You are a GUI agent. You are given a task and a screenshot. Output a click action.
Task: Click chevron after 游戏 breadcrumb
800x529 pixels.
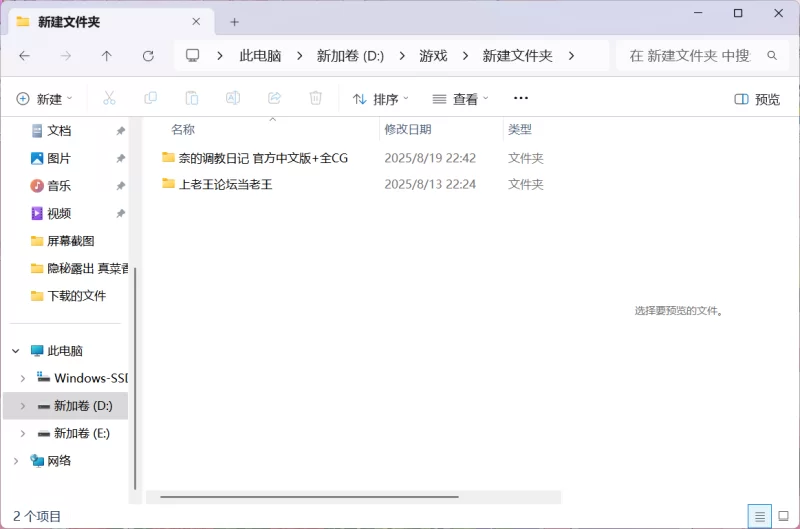coord(465,56)
